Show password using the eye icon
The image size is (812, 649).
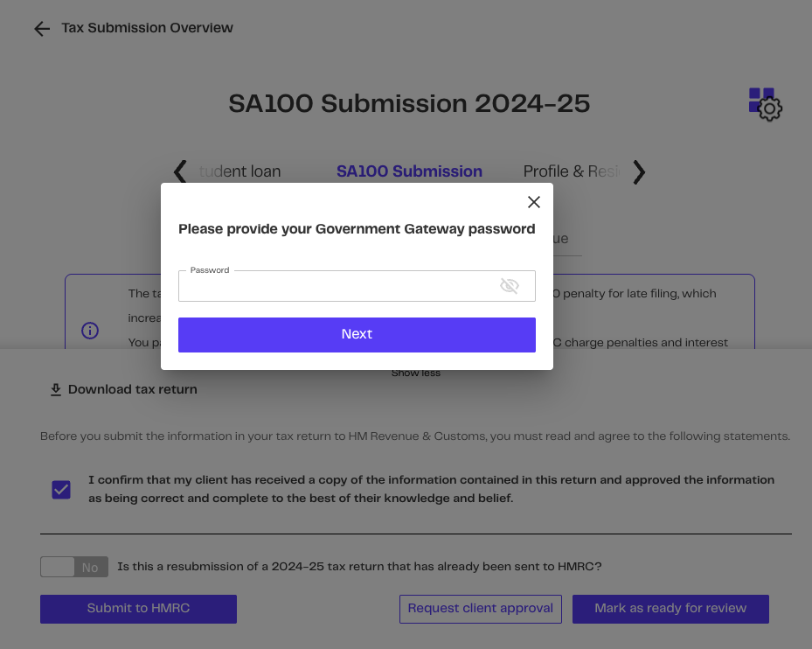(509, 286)
